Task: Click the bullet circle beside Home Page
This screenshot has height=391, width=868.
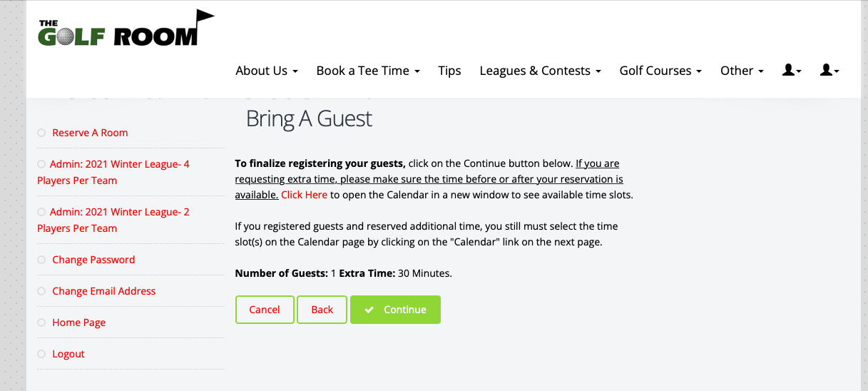Action: click(x=41, y=323)
